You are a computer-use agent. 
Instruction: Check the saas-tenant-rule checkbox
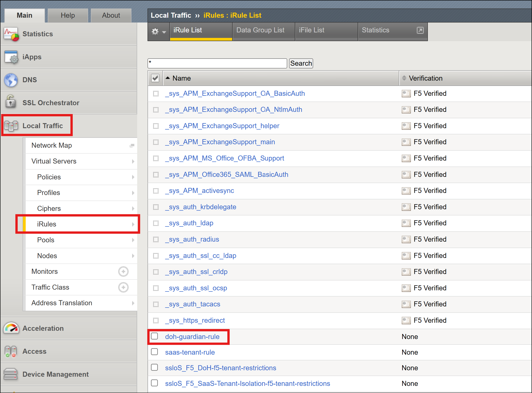point(154,352)
